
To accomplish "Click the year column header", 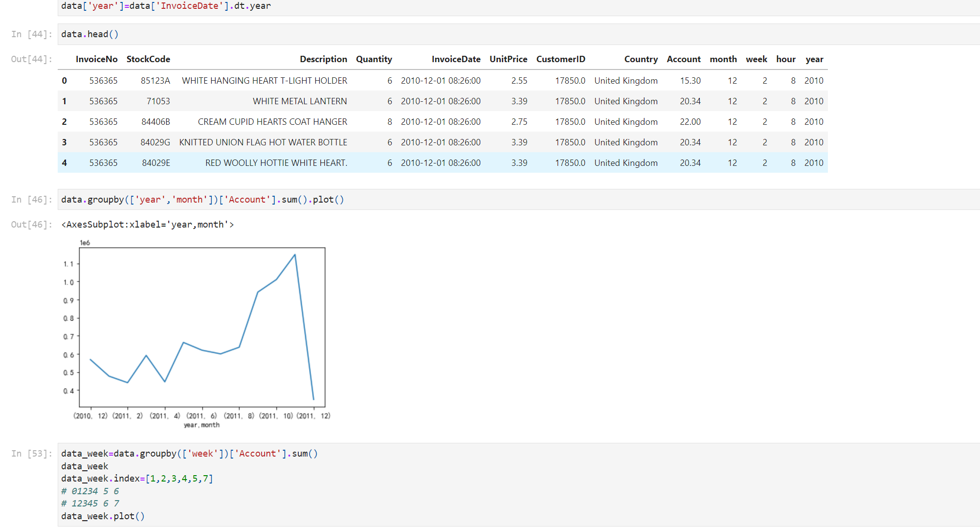I will [814, 59].
